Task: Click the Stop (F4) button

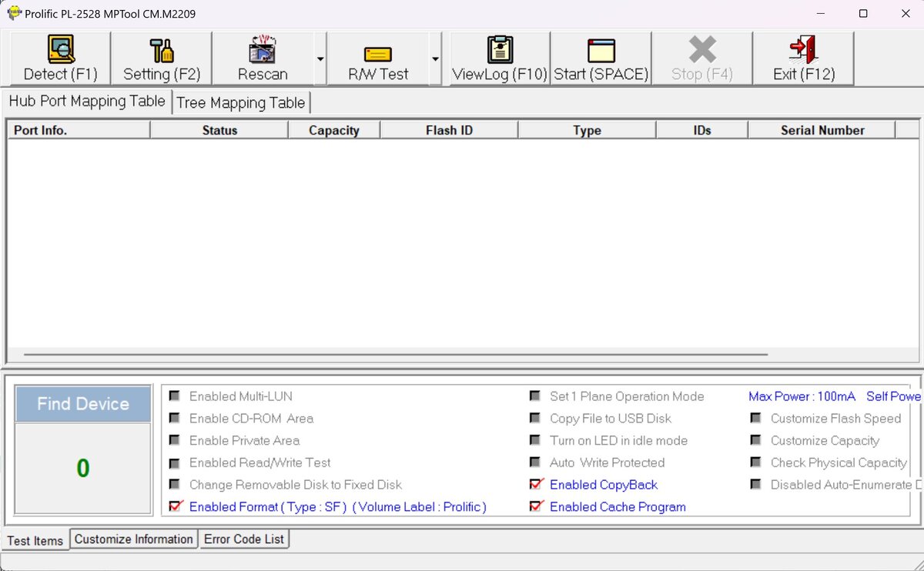Action: (702, 58)
